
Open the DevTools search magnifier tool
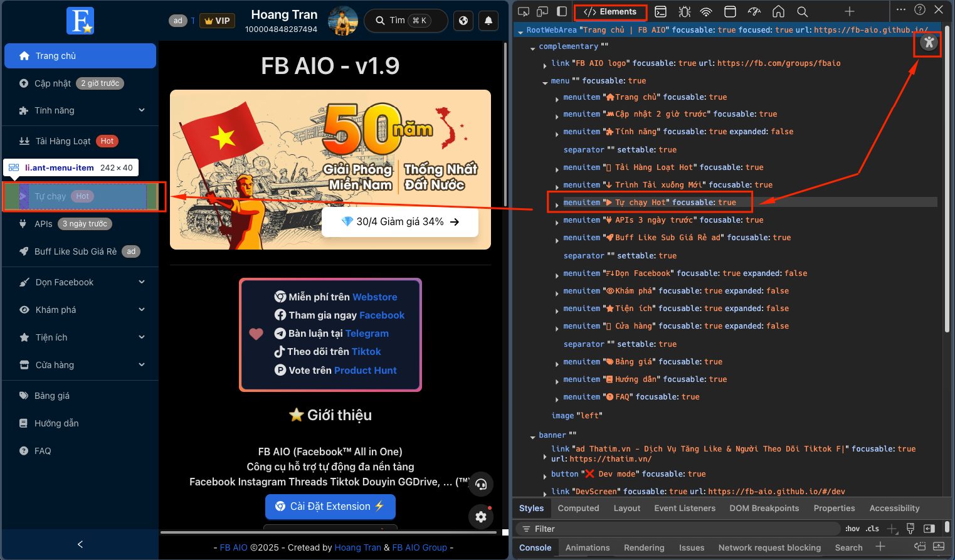[802, 11]
